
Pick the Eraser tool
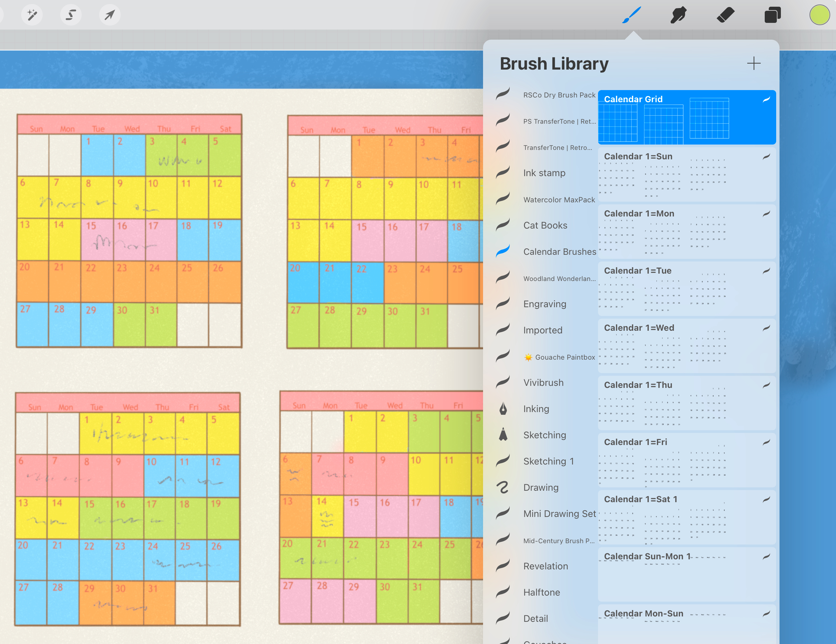point(725,15)
